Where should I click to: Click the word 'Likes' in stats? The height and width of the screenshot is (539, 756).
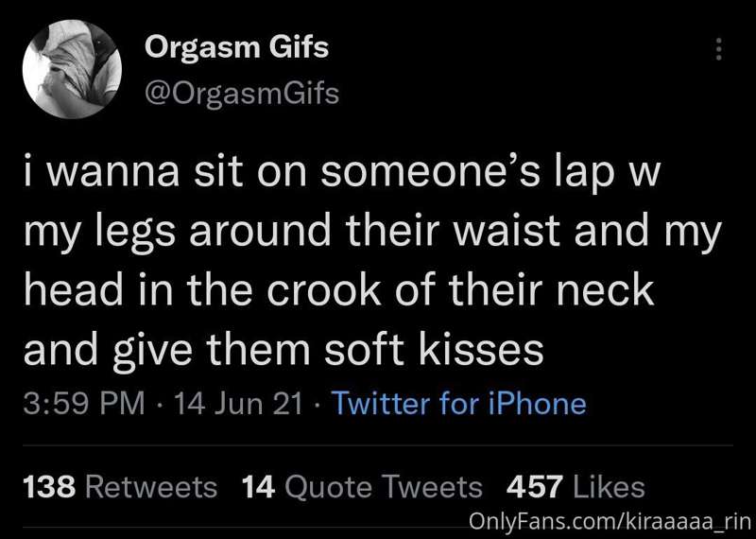[609, 486]
